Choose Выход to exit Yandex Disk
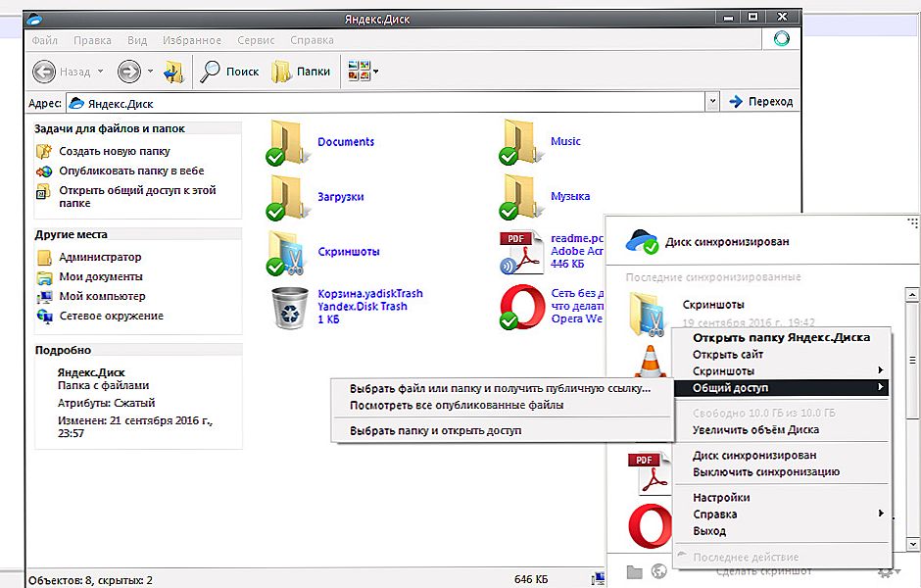This screenshot has width=921, height=588. coord(781,531)
